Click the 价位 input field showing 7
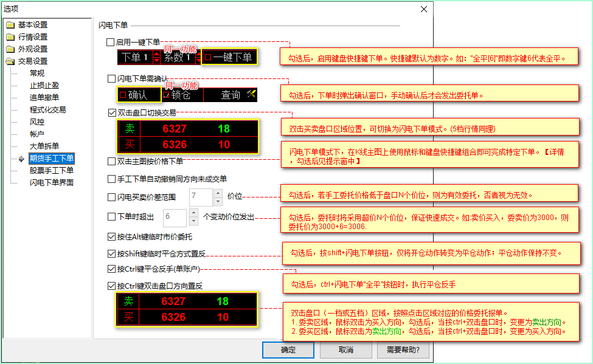 click(x=201, y=197)
